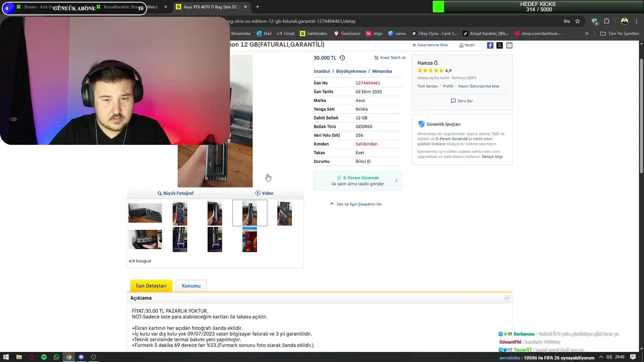Click the Sahibinden value in Kimden row

(366, 144)
